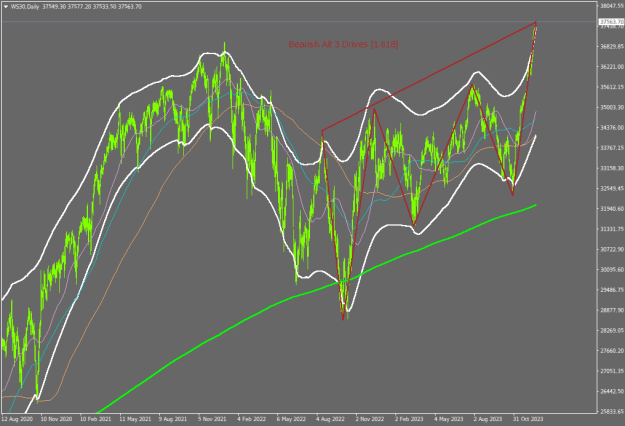Click the 4 Feb 2022 date label

click(252, 419)
